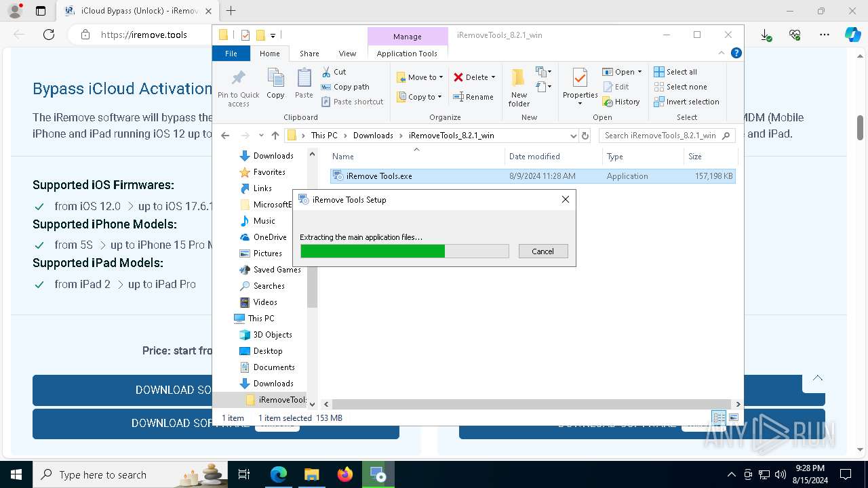Click the horizontal scrollbar in file list

532,404
